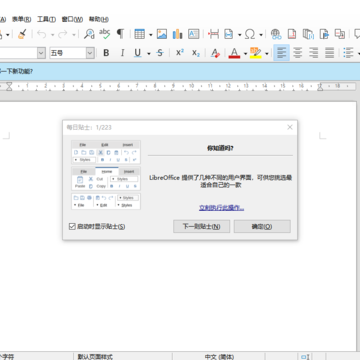Undo the last action
Screen dimensions: 360x360
[x=42, y=34]
